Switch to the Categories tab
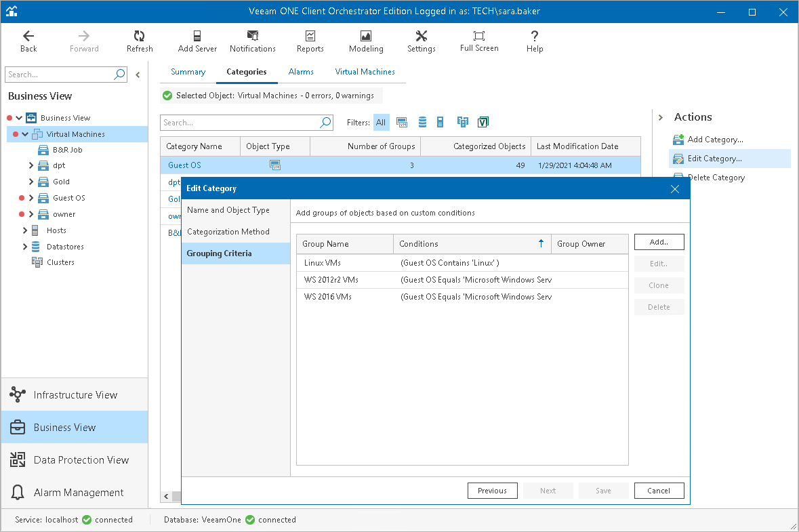 click(x=247, y=72)
